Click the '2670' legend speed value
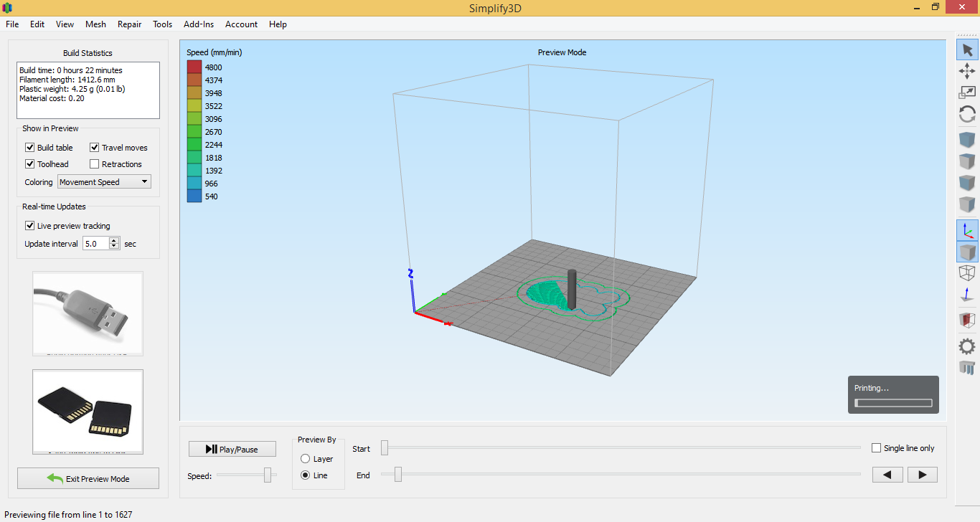The width and height of the screenshot is (980, 522). pos(214,132)
